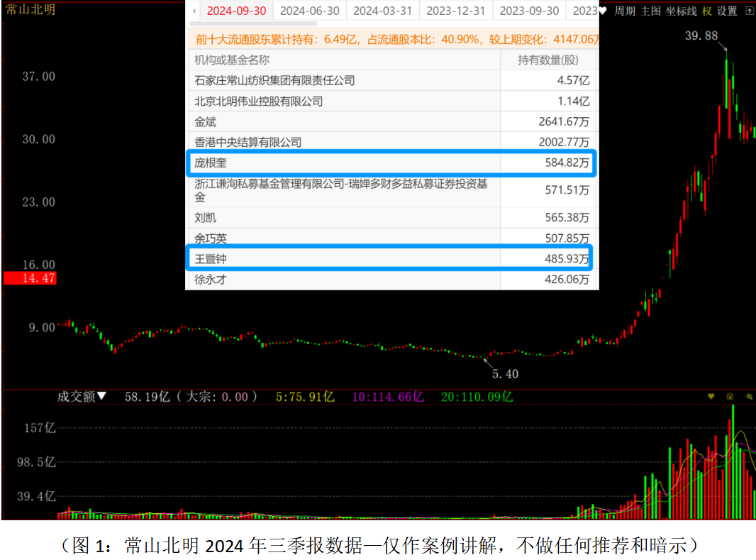Click the 香港中央结算有限公司 row
This screenshot has width=756, height=560.
(248, 143)
